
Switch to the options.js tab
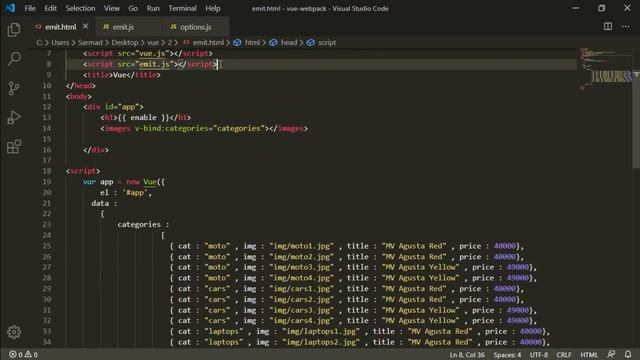tap(196, 27)
